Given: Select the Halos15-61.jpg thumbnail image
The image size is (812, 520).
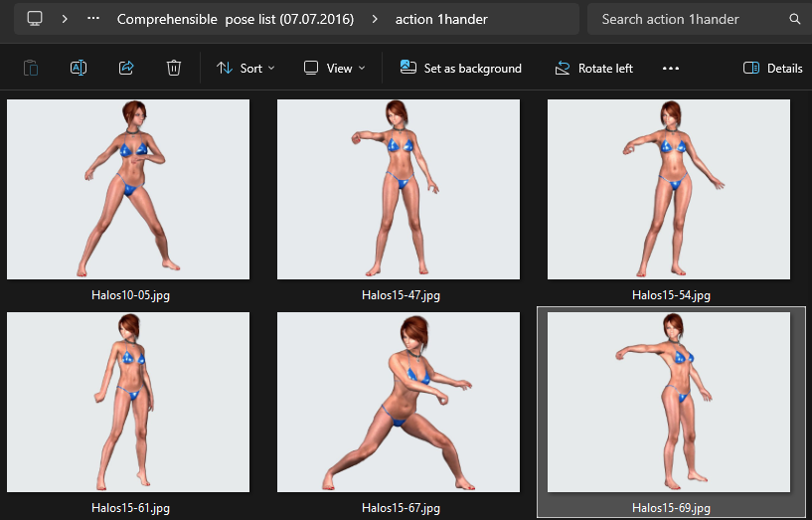Looking at the screenshot, I should [x=128, y=402].
